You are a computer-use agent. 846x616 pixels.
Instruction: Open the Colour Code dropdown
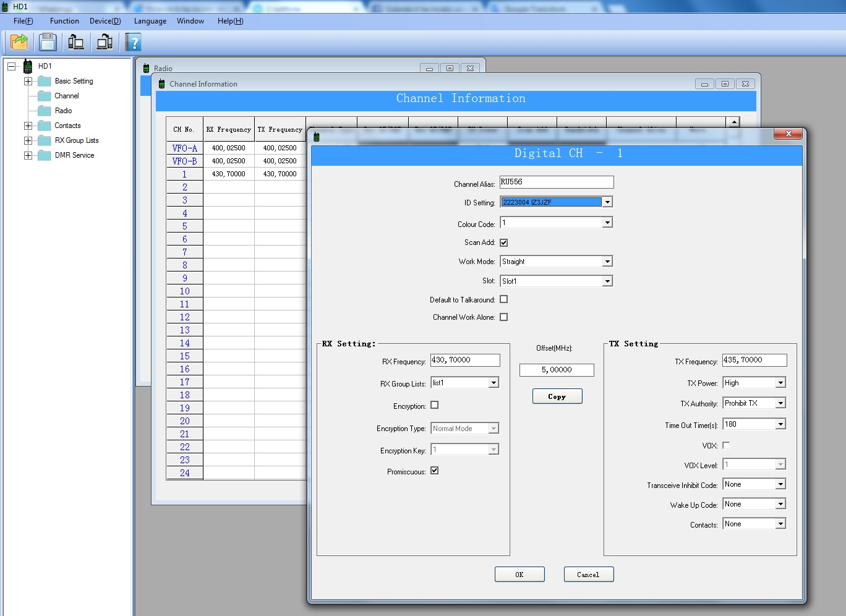coord(607,223)
